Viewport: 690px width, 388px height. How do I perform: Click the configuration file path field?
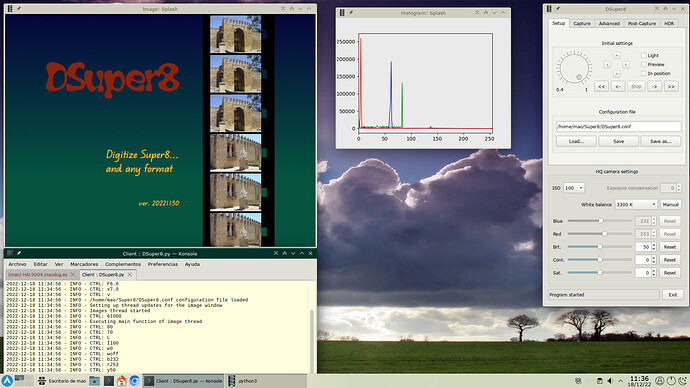[618, 127]
